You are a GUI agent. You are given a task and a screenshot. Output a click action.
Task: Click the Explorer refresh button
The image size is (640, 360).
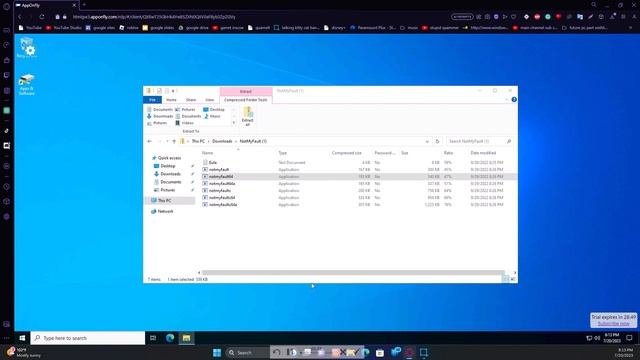coord(437,141)
